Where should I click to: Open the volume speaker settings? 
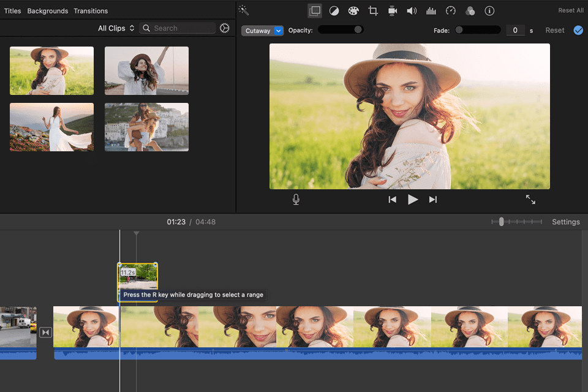(412, 10)
